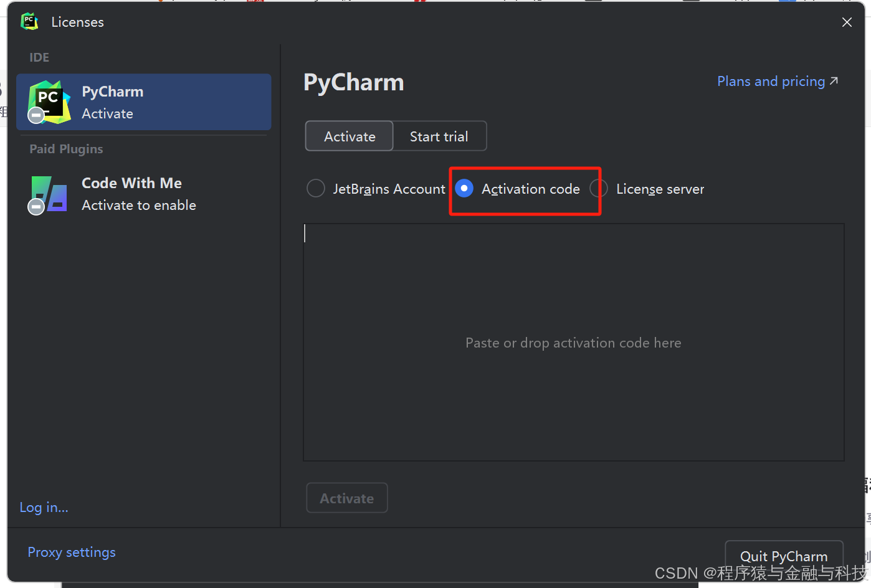Viewport: 871px width, 588px height.
Task: Open the Plans and pricing link
Action: click(x=778, y=82)
